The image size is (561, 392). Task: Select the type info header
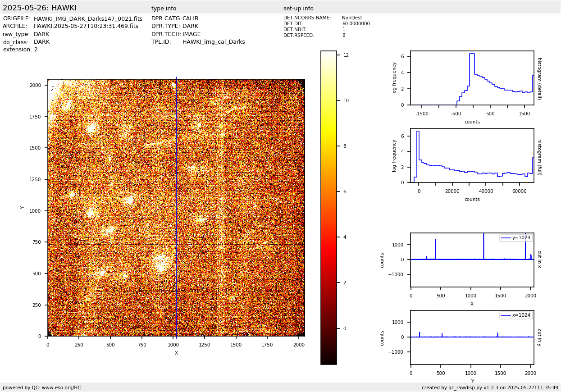coord(164,9)
